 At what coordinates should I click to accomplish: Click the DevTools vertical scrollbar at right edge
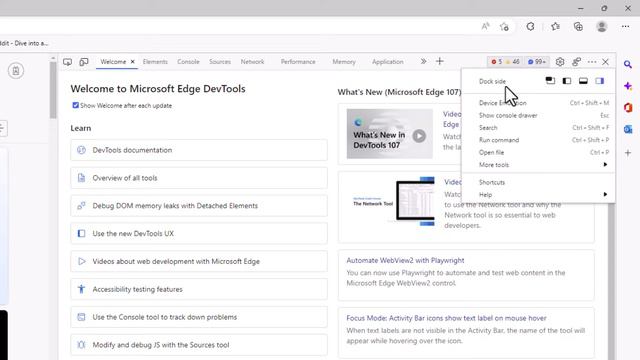pyautogui.click(x=611, y=282)
